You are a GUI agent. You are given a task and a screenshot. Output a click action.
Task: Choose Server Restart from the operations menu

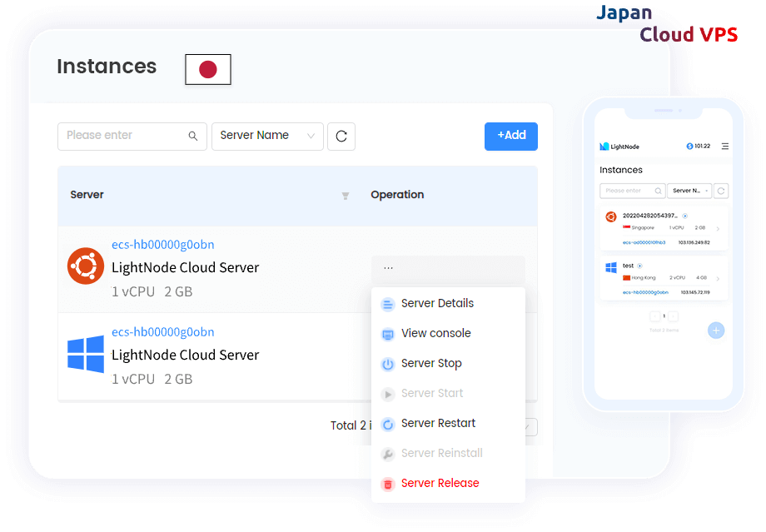coord(438,423)
